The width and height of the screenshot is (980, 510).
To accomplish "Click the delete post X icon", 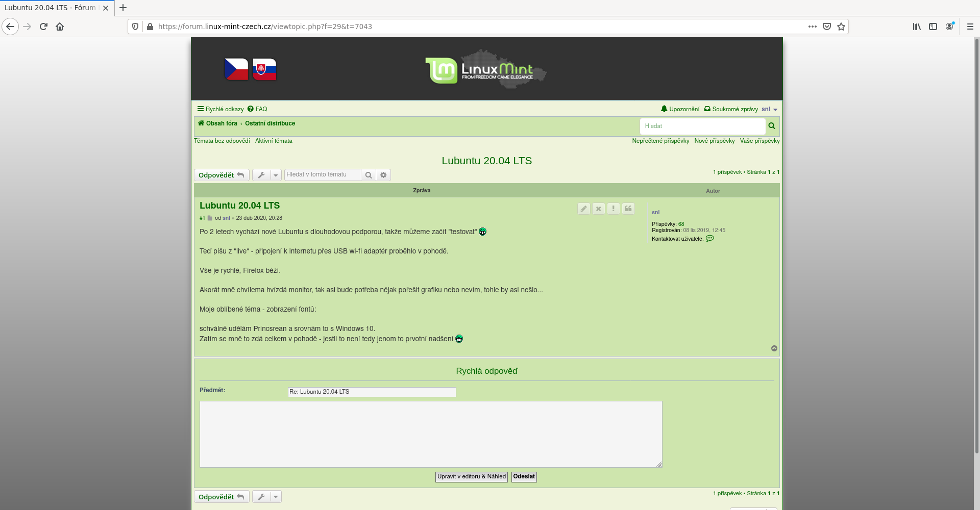I will tap(599, 209).
